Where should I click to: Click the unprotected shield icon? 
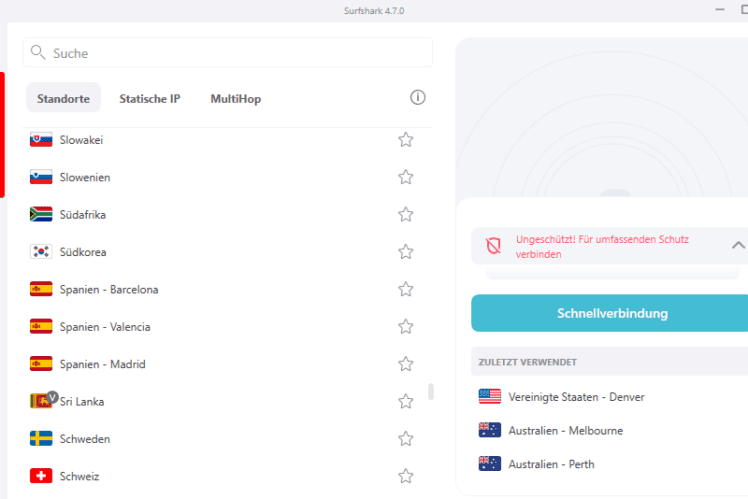click(x=493, y=246)
